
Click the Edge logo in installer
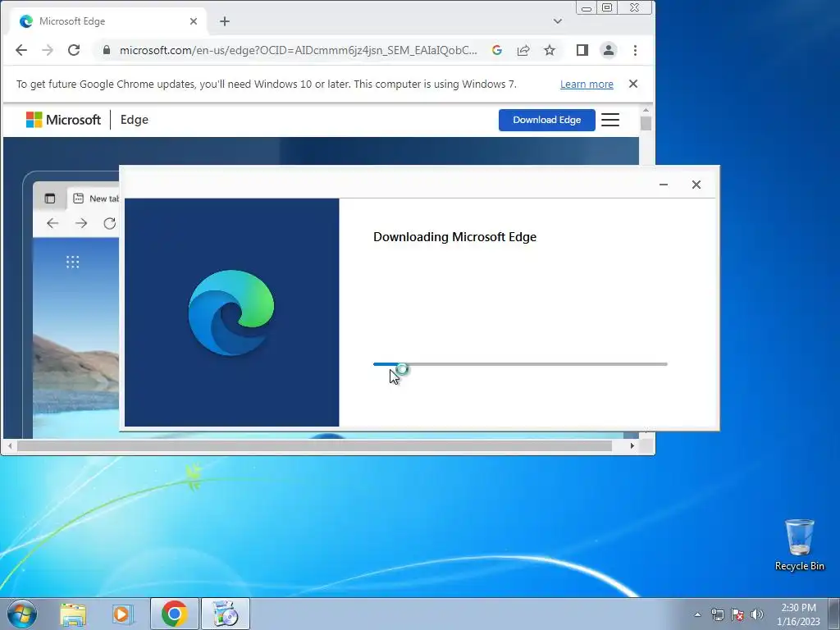231,313
